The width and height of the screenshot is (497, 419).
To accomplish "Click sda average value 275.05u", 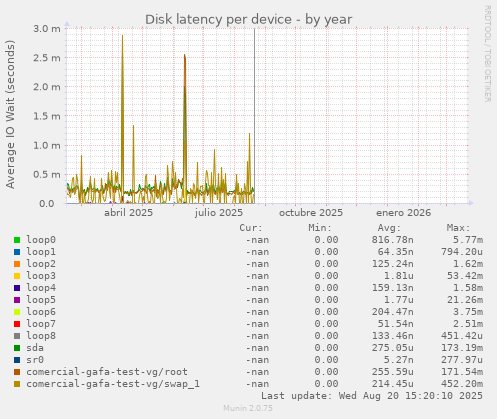I will 393,348.
